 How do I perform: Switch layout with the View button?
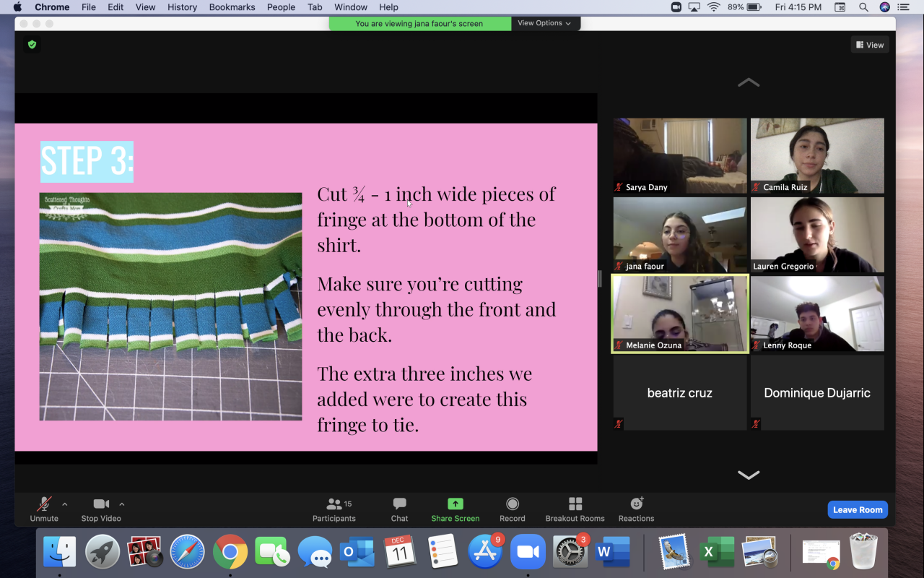[869, 45]
